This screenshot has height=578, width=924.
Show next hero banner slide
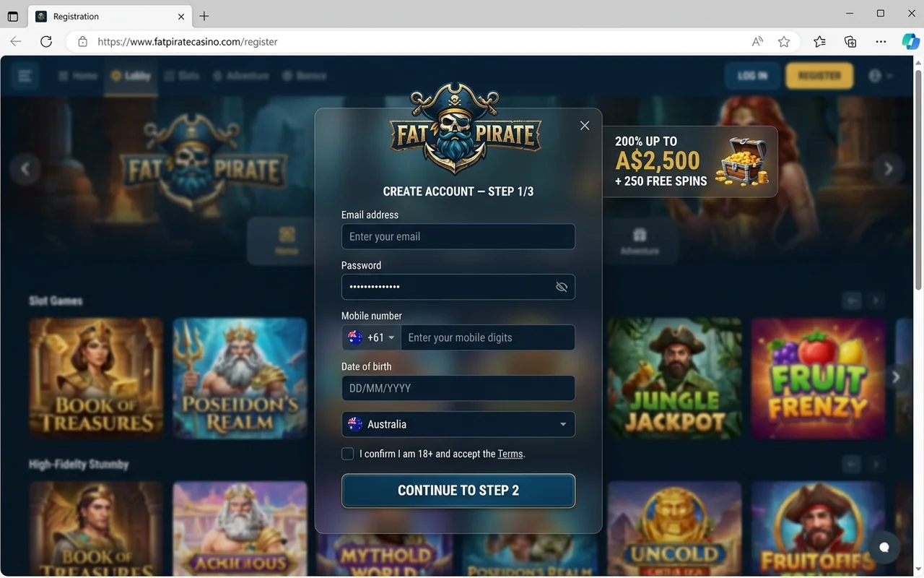click(888, 169)
